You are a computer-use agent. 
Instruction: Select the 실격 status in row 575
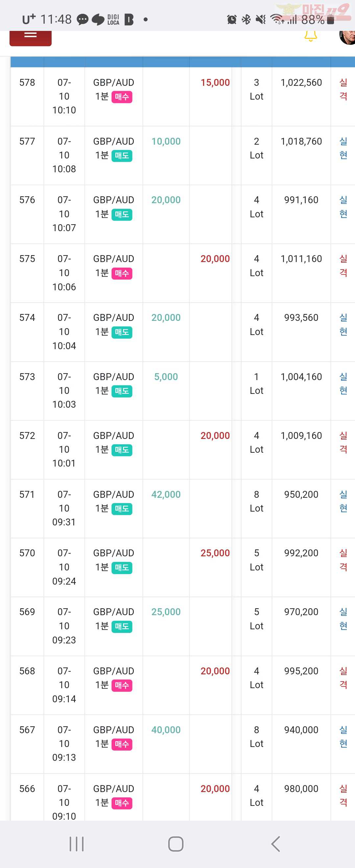343,266
